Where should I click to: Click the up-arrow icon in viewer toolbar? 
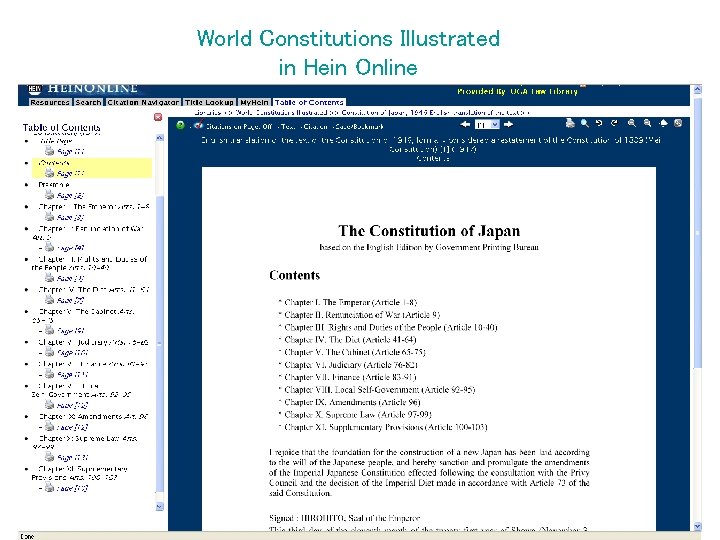coord(663,123)
